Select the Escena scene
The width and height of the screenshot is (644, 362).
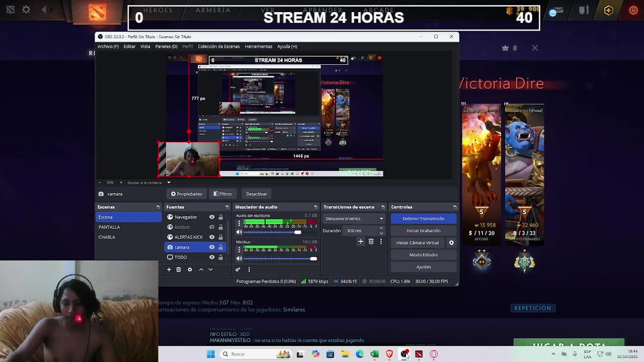point(128,217)
